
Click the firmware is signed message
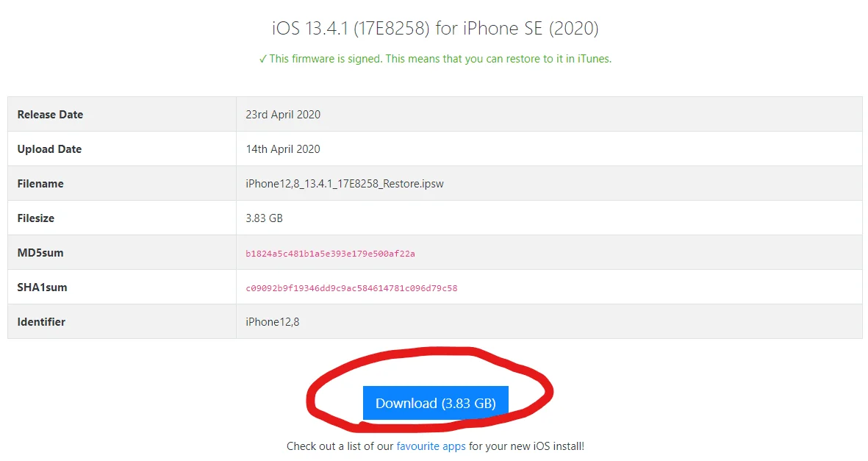coord(440,59)
